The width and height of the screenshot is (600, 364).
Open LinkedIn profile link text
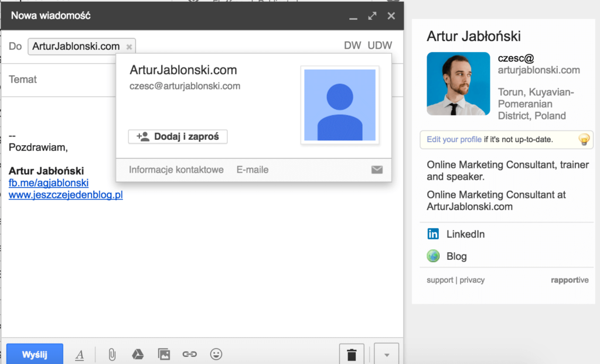pos(466,234)
